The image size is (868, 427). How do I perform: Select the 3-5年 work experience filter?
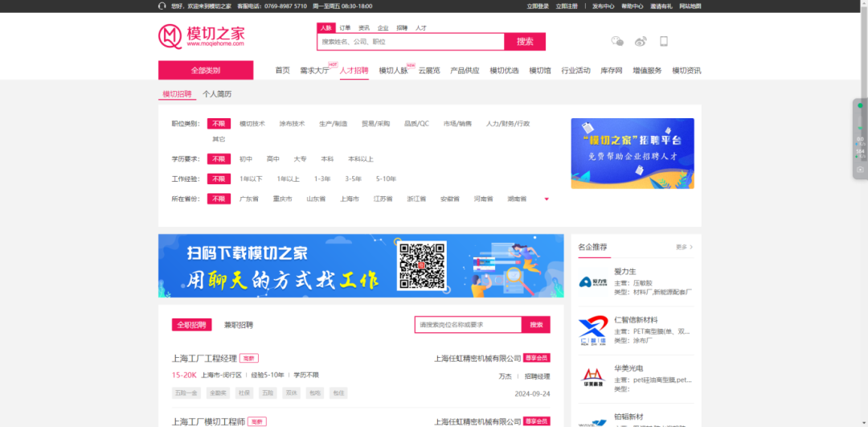353,179
